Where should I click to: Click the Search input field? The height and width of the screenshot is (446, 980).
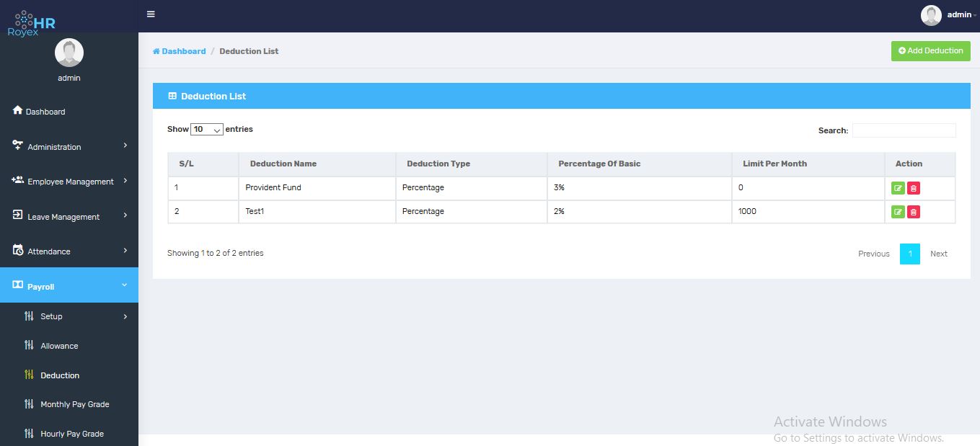pyautogui.click(x=904, y=130)
